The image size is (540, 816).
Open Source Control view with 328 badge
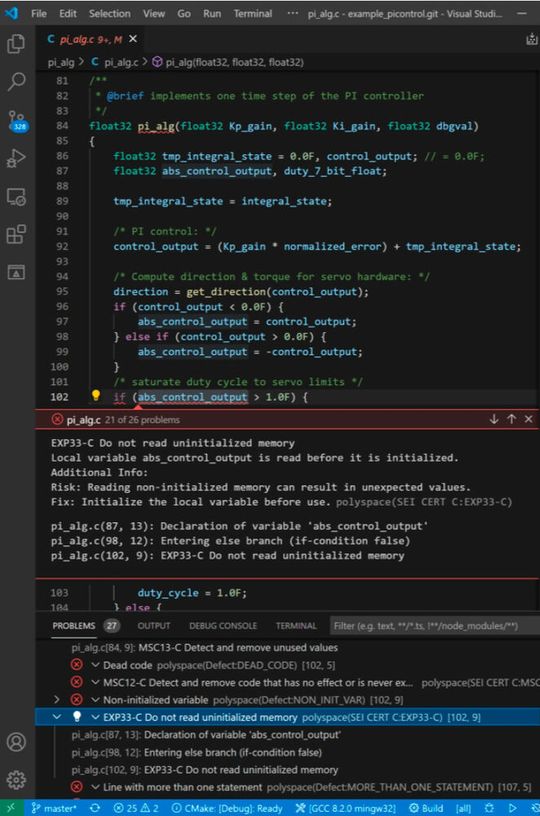(x=17, y=120)
